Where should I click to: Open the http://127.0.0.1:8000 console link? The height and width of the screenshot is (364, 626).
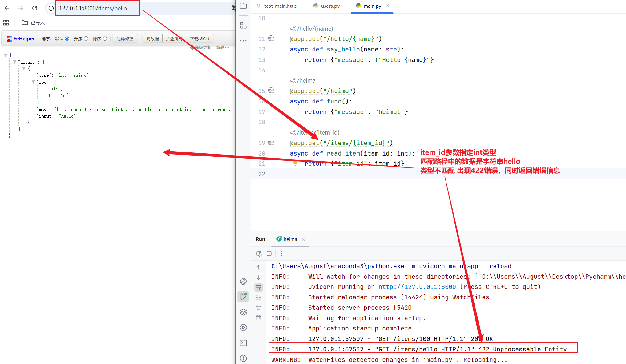(417, 287)
